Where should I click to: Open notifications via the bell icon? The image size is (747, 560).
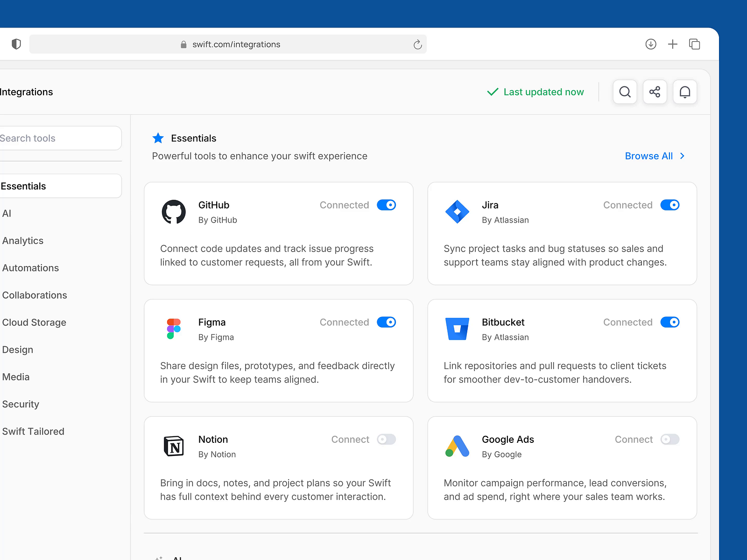pyautogui.click(x=685, y=92)
